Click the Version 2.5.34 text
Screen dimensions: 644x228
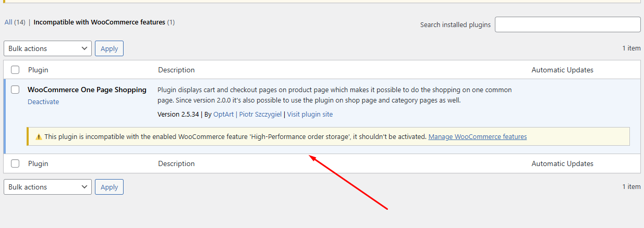[x=178, y=114]
